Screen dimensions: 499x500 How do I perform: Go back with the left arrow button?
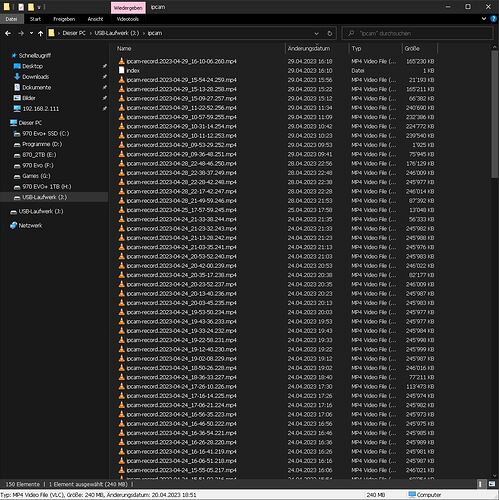(x=8, y=33)
